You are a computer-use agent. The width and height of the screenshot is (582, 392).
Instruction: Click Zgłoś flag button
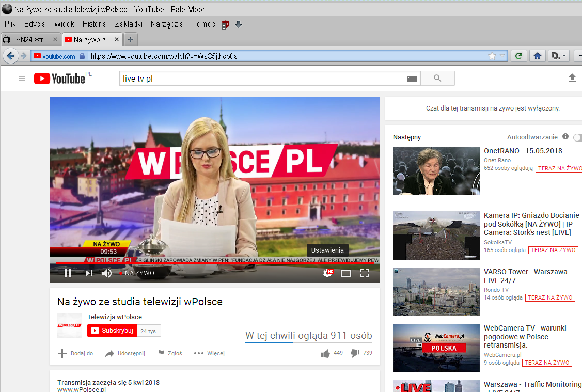tap(169, 353)
